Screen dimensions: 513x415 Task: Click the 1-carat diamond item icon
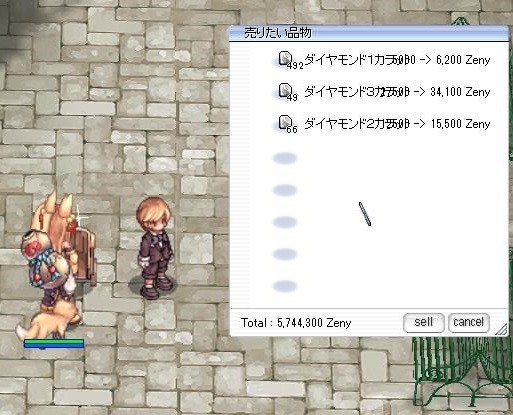[285, 59]
